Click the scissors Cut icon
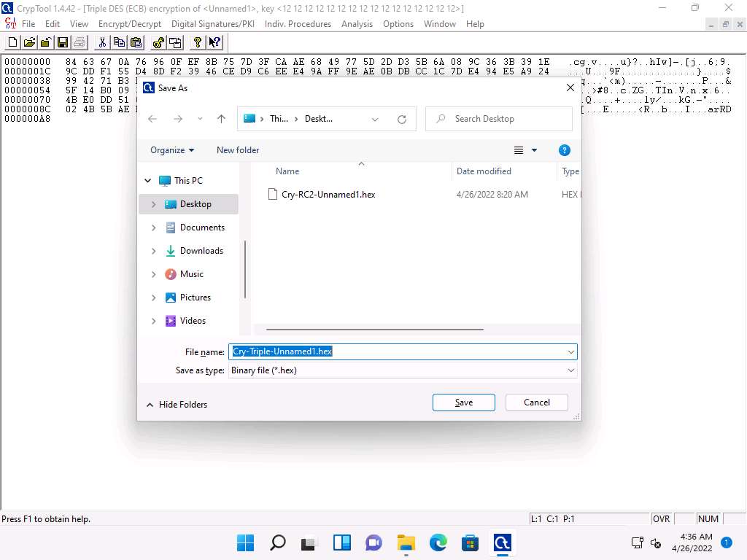 (x=103, y=42)
